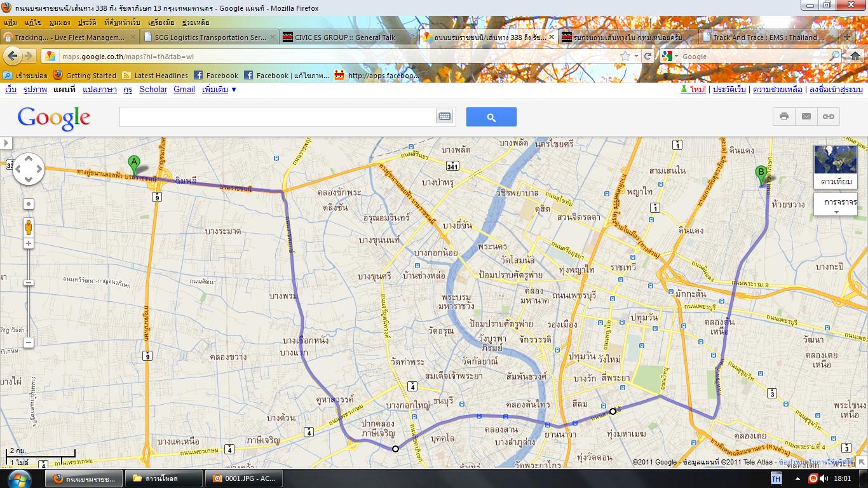Switch to the Track And Trace EMS Thailand tab
This screenshot has width=868, height=488.
[x=767, y=37]
